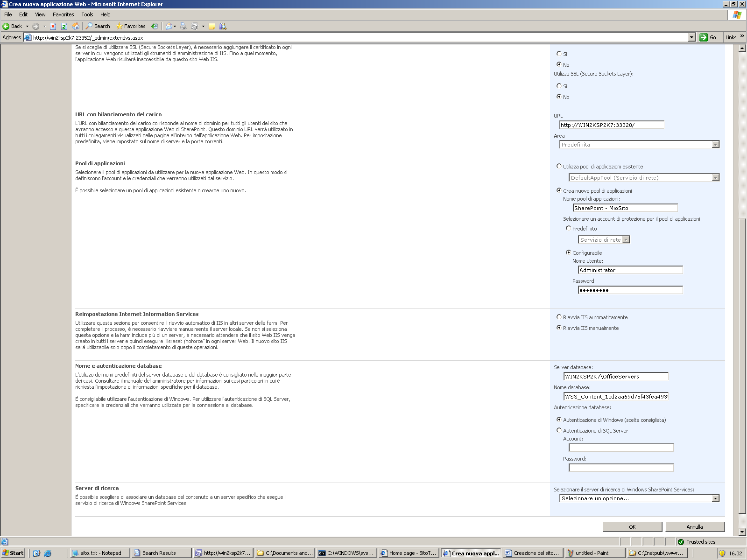
Task: Refresh the page using the toolbar icon
Action: pos(64,26)
